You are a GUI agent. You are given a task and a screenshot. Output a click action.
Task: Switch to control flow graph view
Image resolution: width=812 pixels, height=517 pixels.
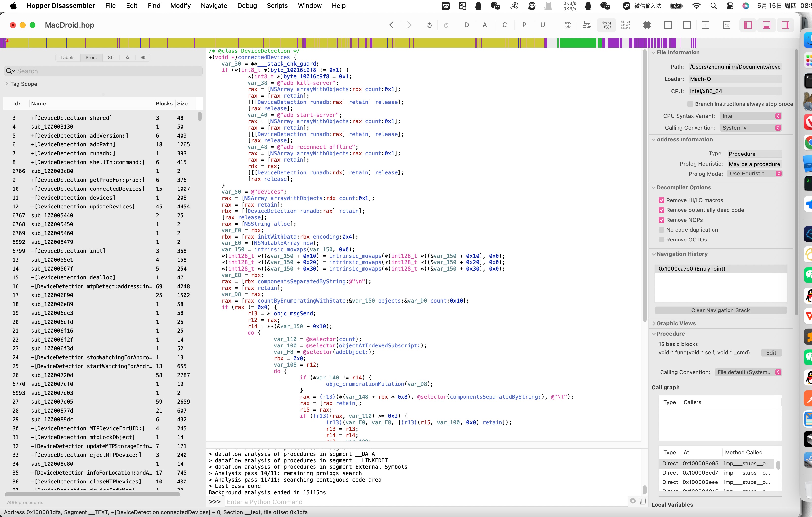587,25
